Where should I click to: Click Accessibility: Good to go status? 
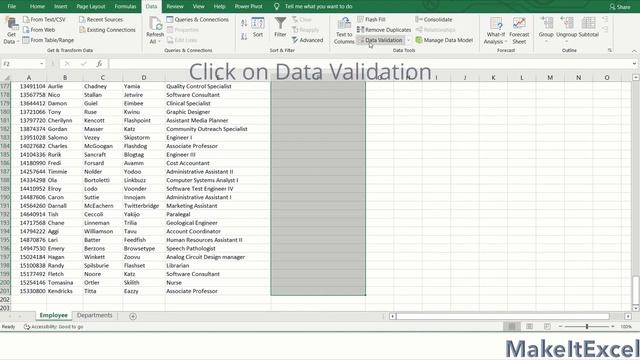pos(53,327)
